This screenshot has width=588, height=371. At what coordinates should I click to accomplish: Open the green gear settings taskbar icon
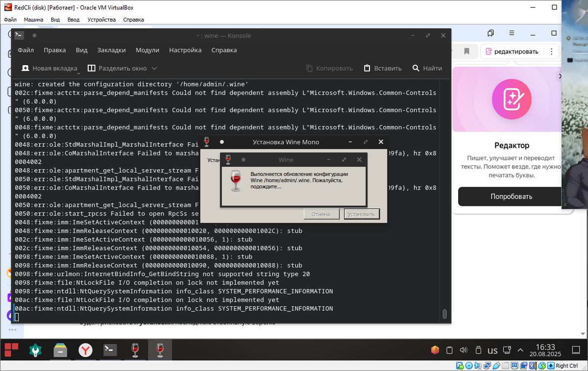click(35, 350)
